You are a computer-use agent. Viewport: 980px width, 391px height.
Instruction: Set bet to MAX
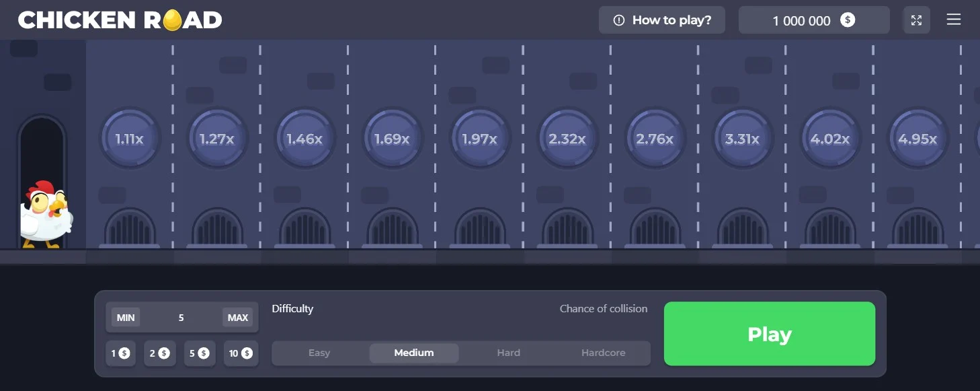237,318
